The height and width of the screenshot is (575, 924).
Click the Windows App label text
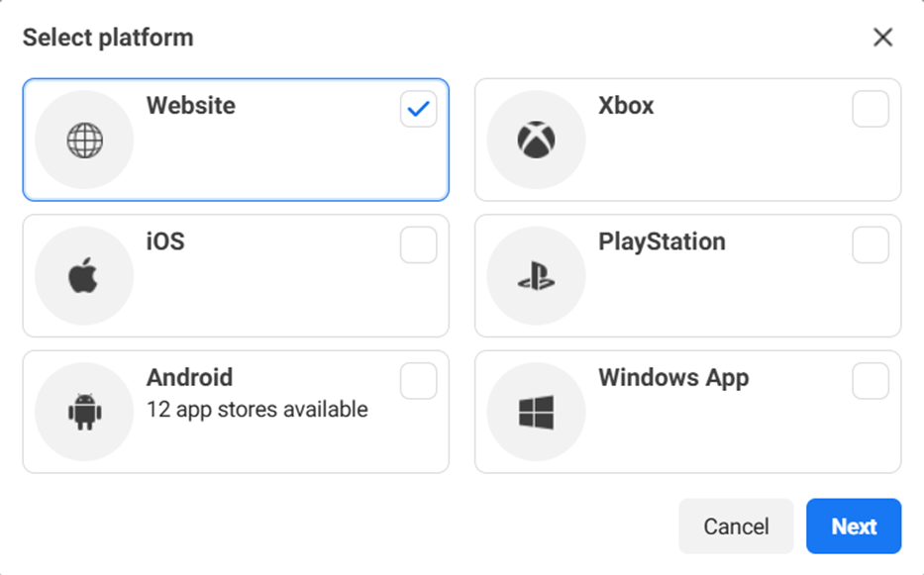point(673,377)
